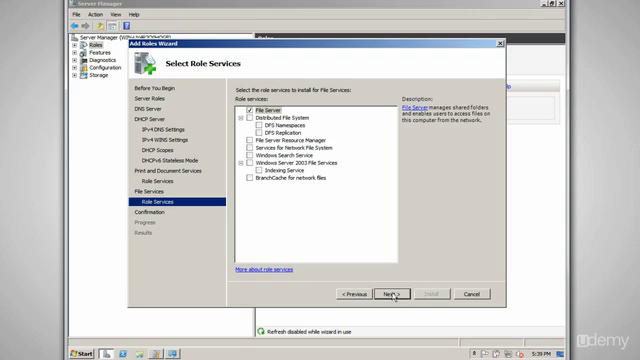
Task: Go to IPv4 WINS Settings step
Action: pos(165,140)
